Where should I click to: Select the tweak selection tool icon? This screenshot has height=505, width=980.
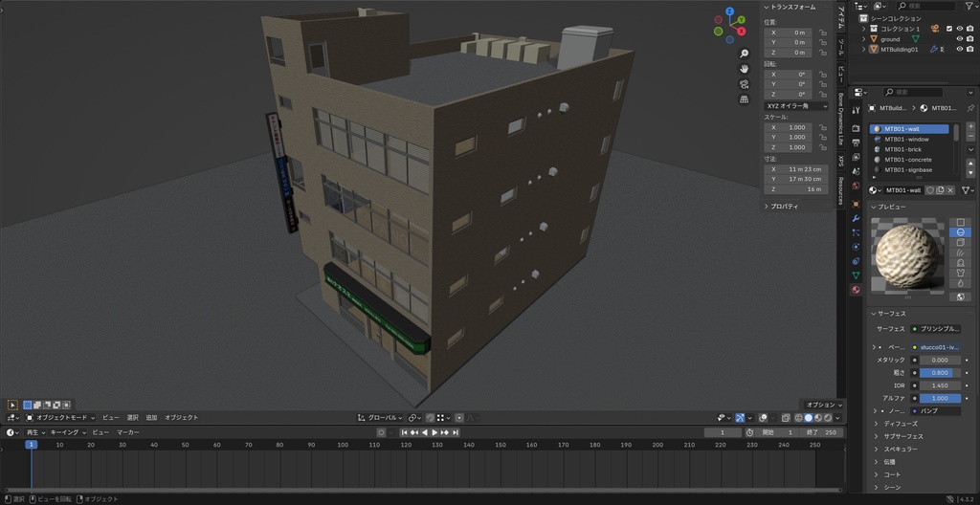(12, 405)
